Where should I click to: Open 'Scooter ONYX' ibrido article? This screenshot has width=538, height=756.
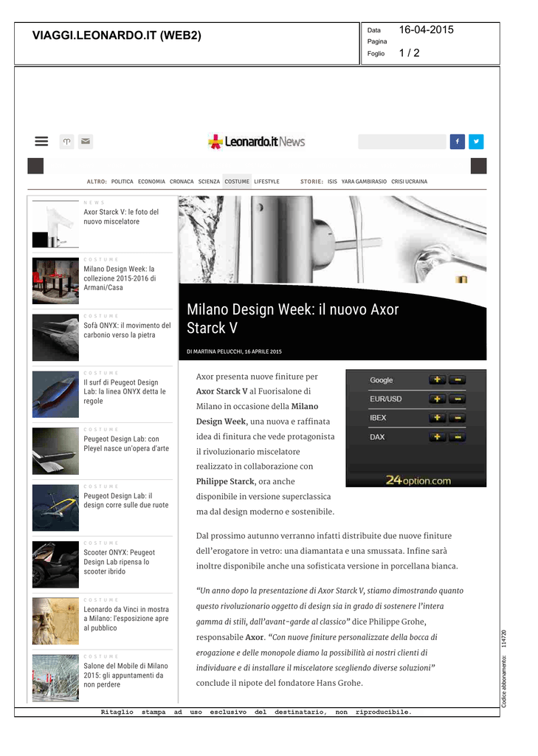coord(119,562)
